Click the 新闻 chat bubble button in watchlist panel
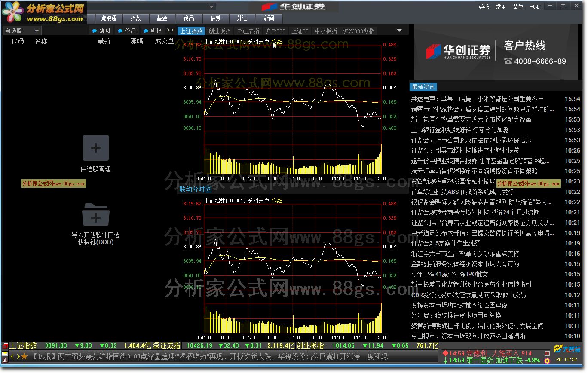Image resolution: width=588 pixels, height=373 pixels. (x=101, y=31)
